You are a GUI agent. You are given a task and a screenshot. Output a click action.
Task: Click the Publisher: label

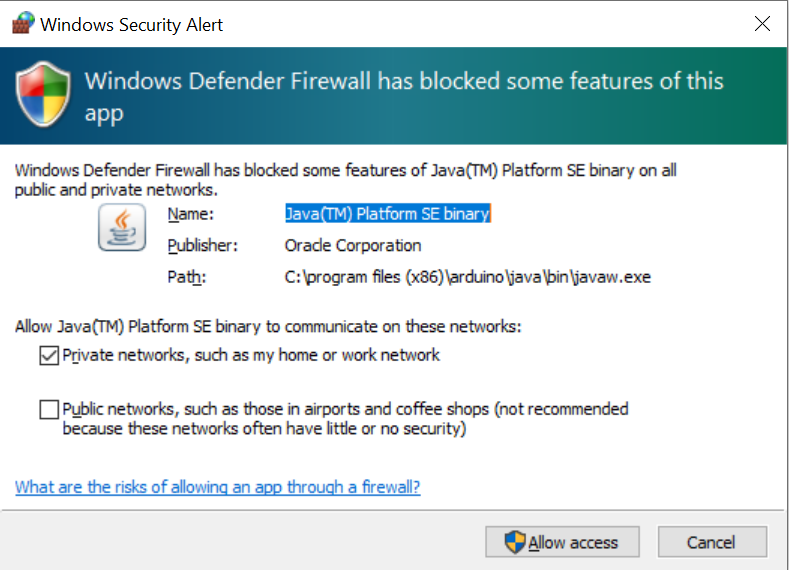point(202,246)
